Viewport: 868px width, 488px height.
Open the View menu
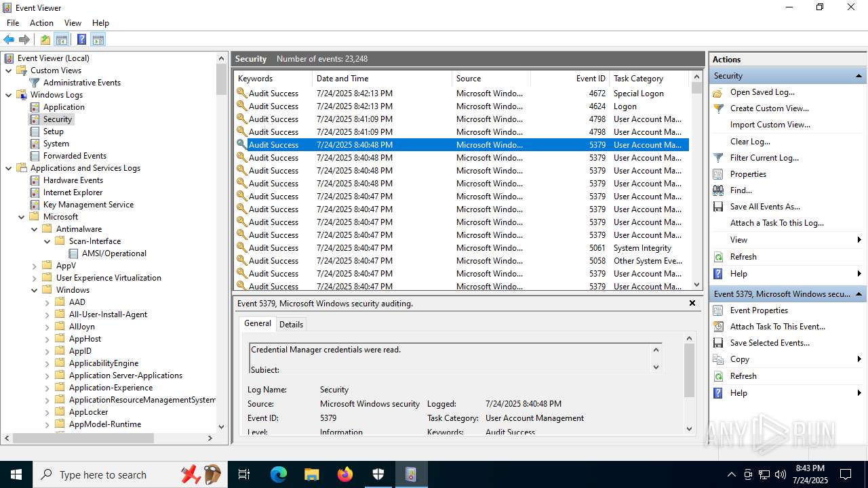point(73,23)
